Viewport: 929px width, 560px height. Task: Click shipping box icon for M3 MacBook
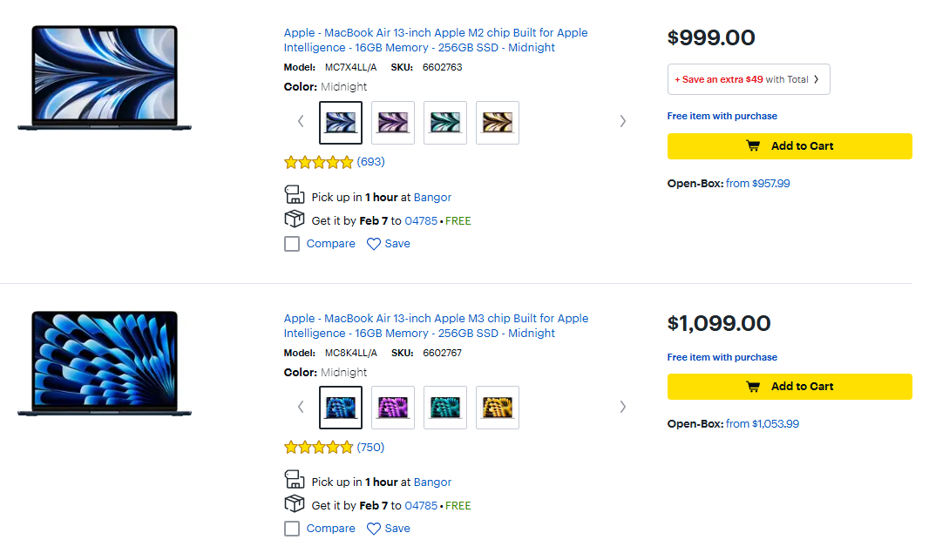click(x=295, y=504)
